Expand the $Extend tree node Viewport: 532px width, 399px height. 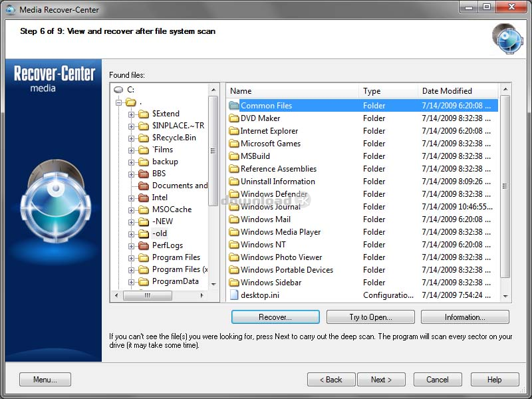(x=131, y=114)
